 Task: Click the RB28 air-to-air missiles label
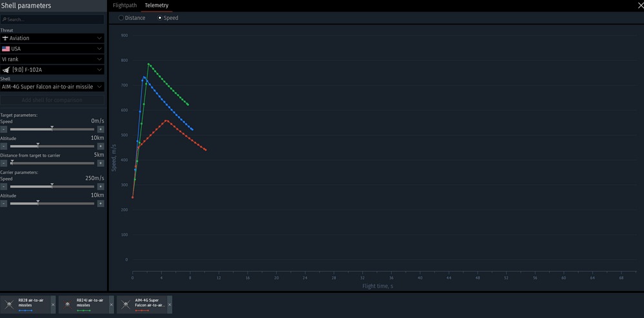pyautogui.click(x=31, y=303)
